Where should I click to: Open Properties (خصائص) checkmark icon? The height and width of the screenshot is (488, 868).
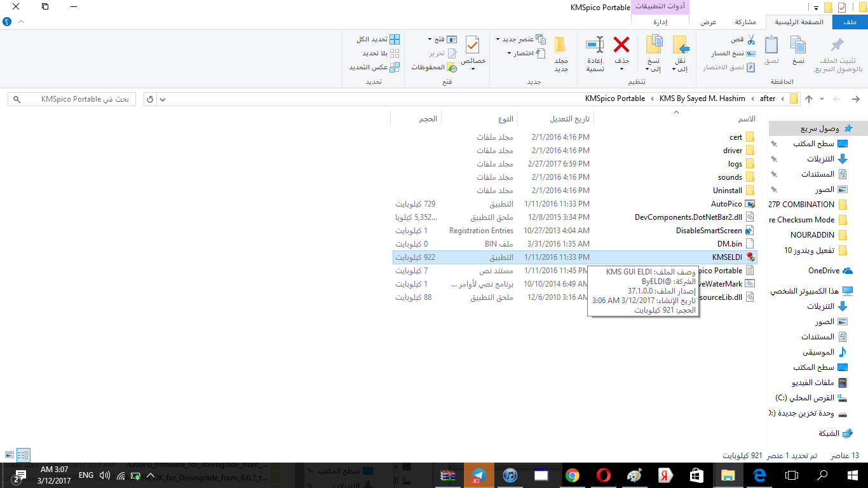472,44
